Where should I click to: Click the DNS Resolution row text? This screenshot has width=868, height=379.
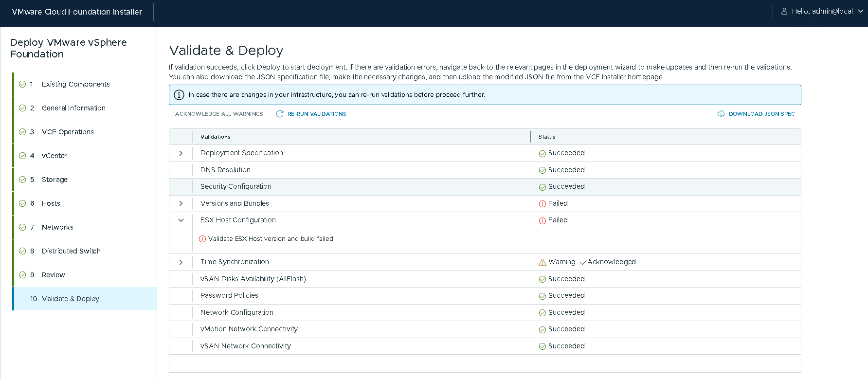(225, 170)
